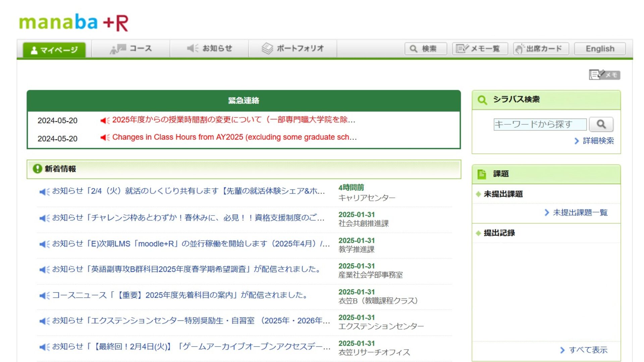Viewport: 644px width, 362px height.
Task: Open the エクステンションセンター特別奨励生 notice
Action: click(x=191, y=321)
